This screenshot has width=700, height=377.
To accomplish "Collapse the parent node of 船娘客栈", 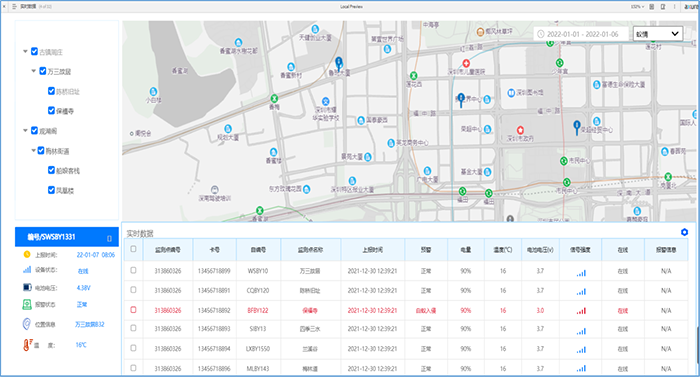I will pos(33,151).
